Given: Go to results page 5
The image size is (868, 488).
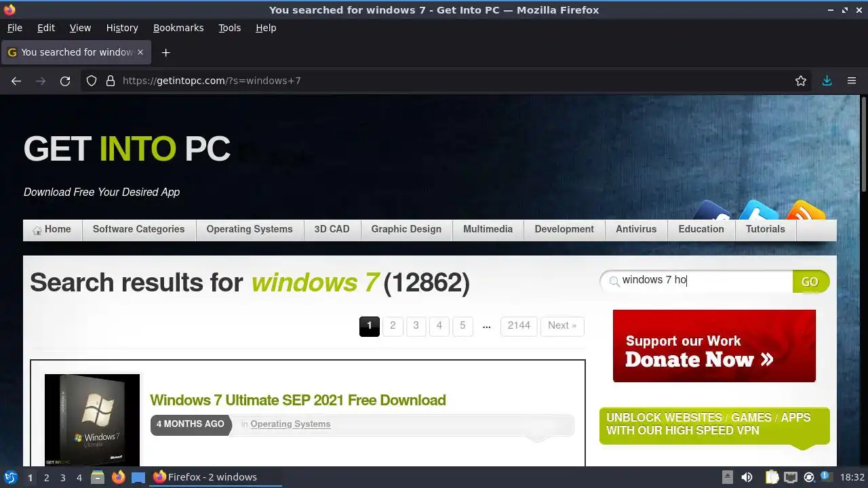Looking at the screenshot, I should click(462, 326).
